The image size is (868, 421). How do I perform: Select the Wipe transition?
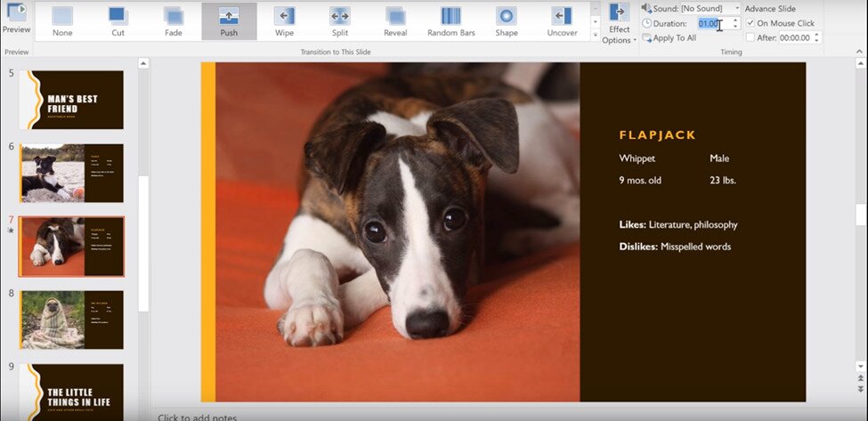click(284, 20)
